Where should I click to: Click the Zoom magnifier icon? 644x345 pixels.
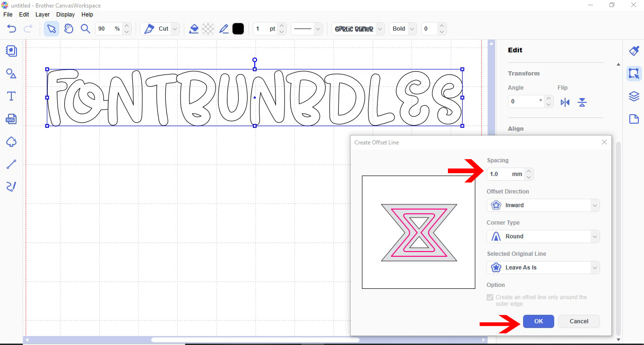coord(86,29)
